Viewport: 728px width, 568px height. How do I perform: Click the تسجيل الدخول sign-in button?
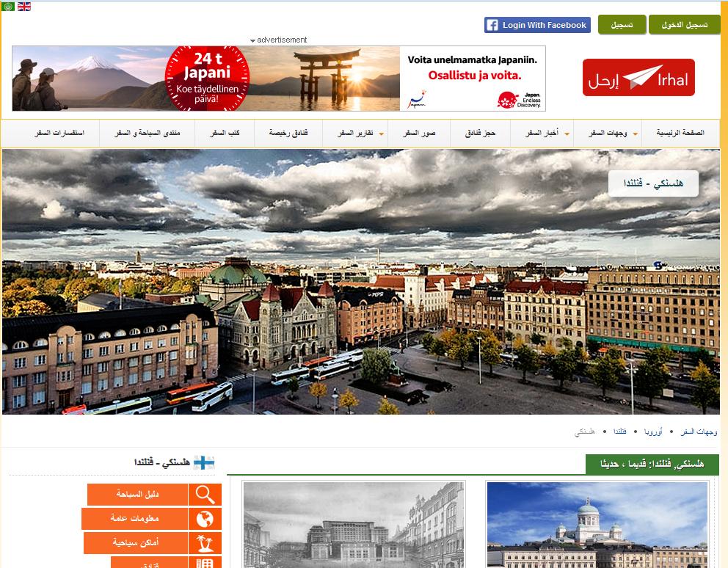(685, 25)
